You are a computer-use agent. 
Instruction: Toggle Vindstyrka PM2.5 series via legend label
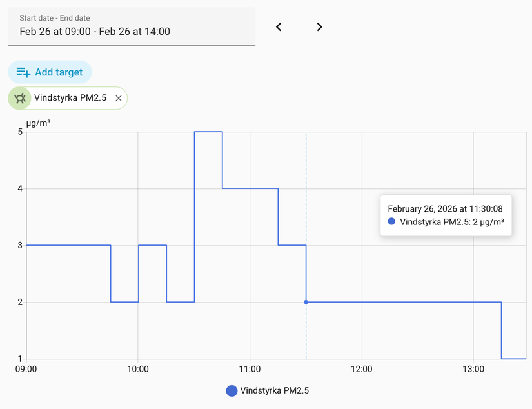[x=274, y=391]
